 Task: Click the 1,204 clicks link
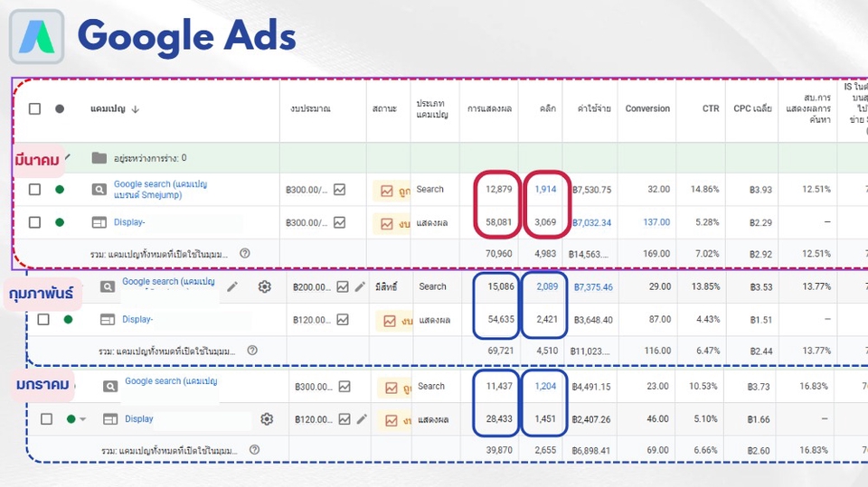point(545,387)
